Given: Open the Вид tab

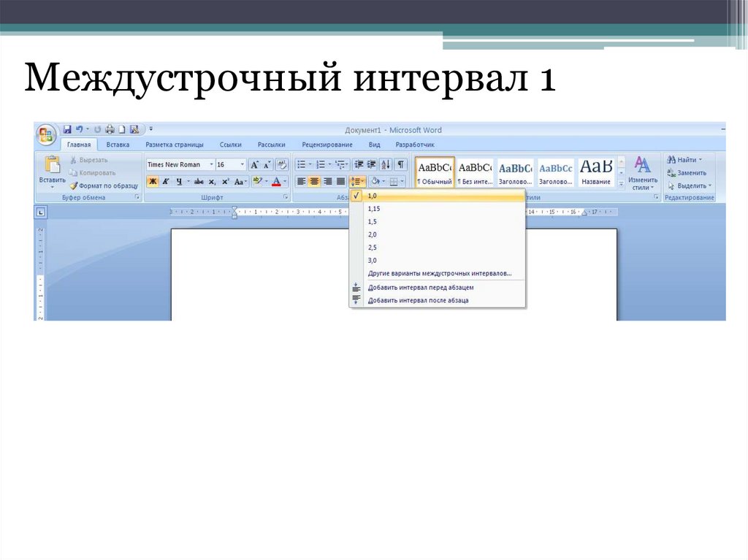Looking at the screenshot, I should tap(375, 145).
